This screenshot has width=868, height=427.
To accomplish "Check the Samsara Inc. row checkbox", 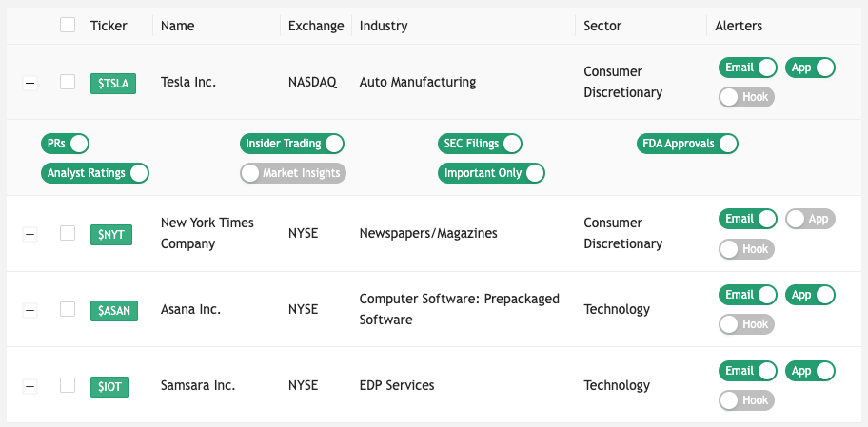I will [68, 385].
